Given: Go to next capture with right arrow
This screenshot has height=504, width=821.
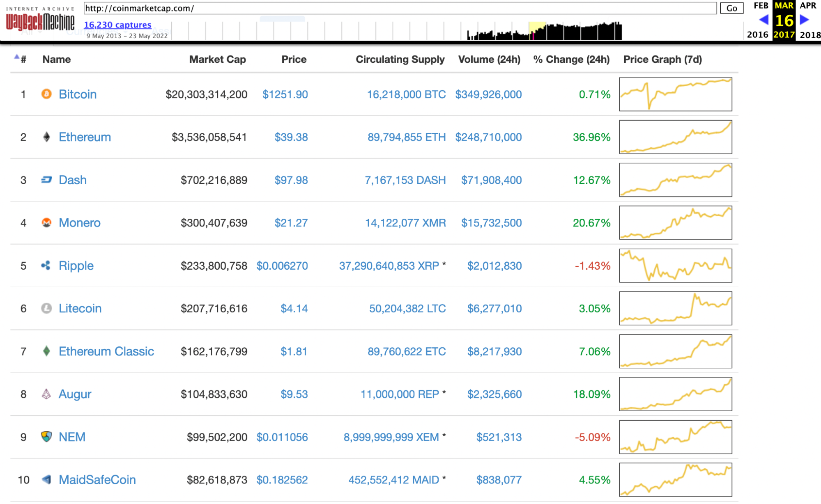Looking at the screenshot, I should [805, 20].
